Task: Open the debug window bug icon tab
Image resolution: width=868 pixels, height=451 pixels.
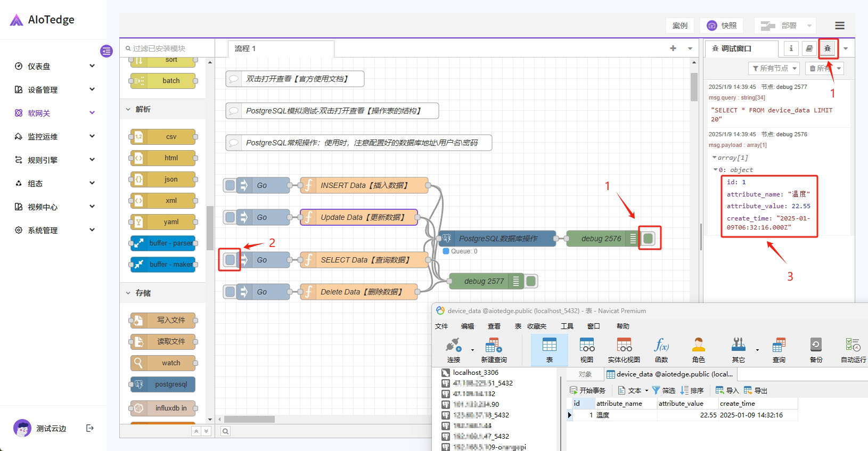Action: [x=827, y=48]
